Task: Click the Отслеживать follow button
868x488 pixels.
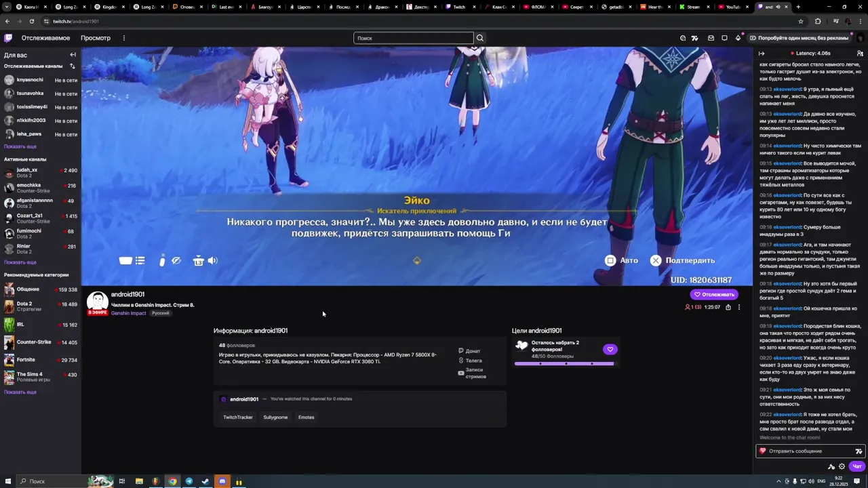Action: 714,295
